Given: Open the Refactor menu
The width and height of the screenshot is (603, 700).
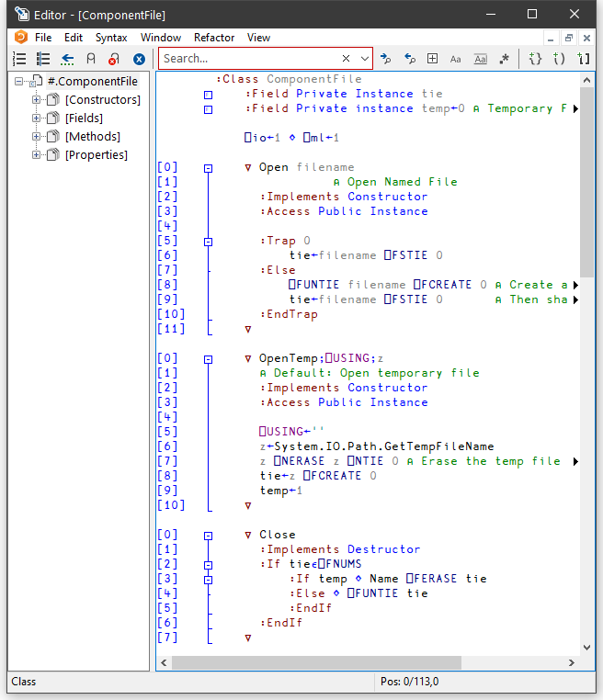Looking at the screenshot, I should [214, 38].
